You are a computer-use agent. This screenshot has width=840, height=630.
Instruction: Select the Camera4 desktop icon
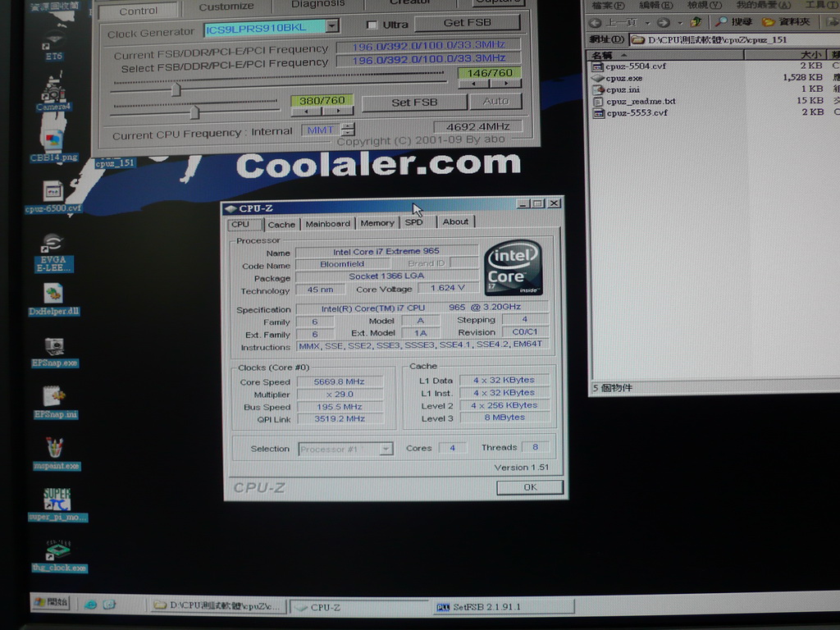53,93
